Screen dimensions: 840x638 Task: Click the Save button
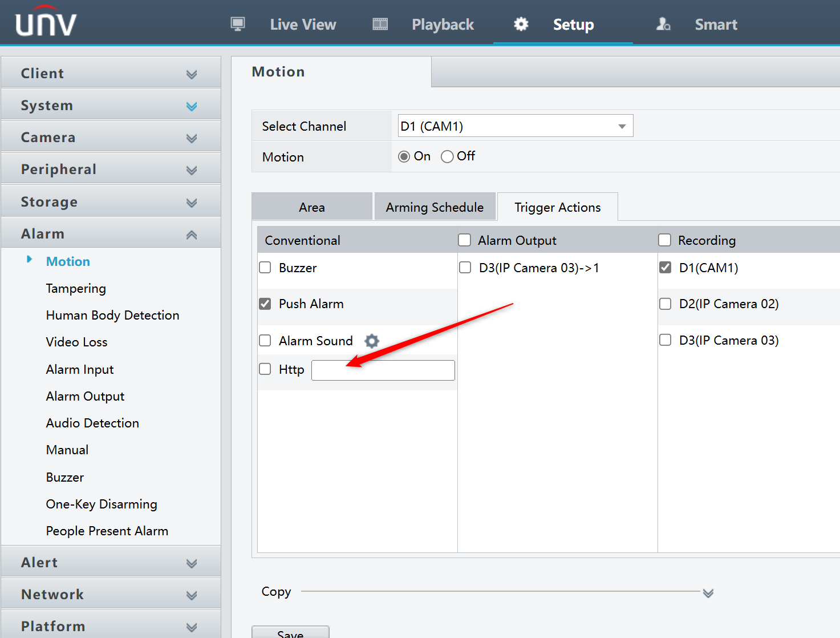[290, 632]
